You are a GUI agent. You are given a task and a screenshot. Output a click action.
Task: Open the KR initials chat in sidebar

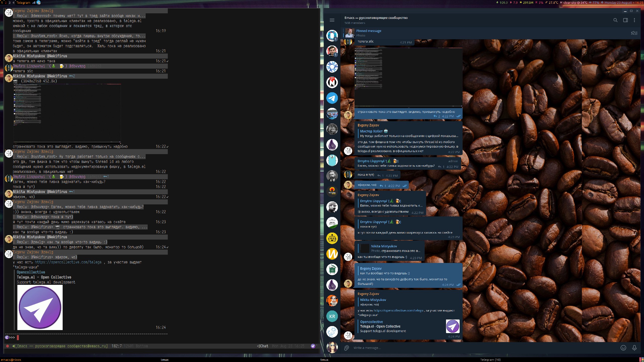coord(332,316)
